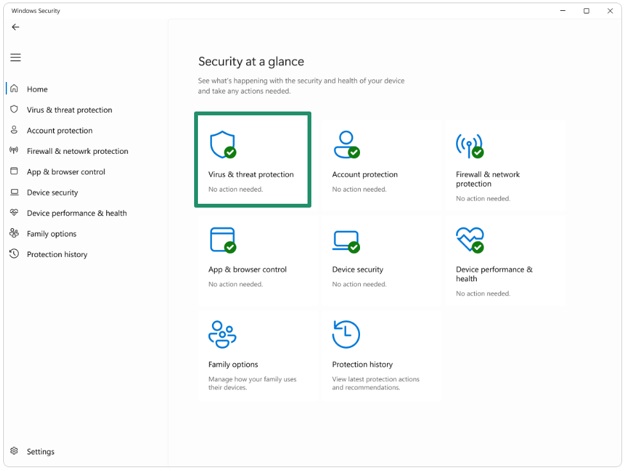The height and width of the screenshot is (471, 624).
Task: Click the Settings gear icon
Action: (14, 451)
